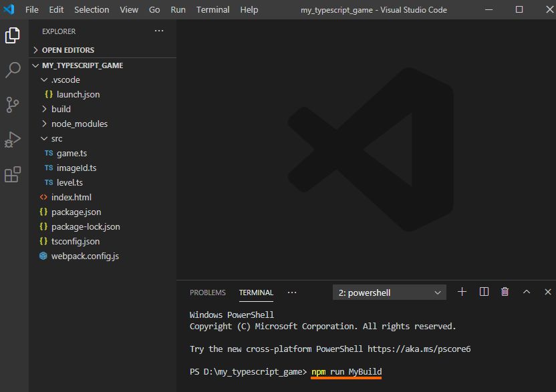Open the Extensions view
Screen dimensions: 556x392
(13, 174)
